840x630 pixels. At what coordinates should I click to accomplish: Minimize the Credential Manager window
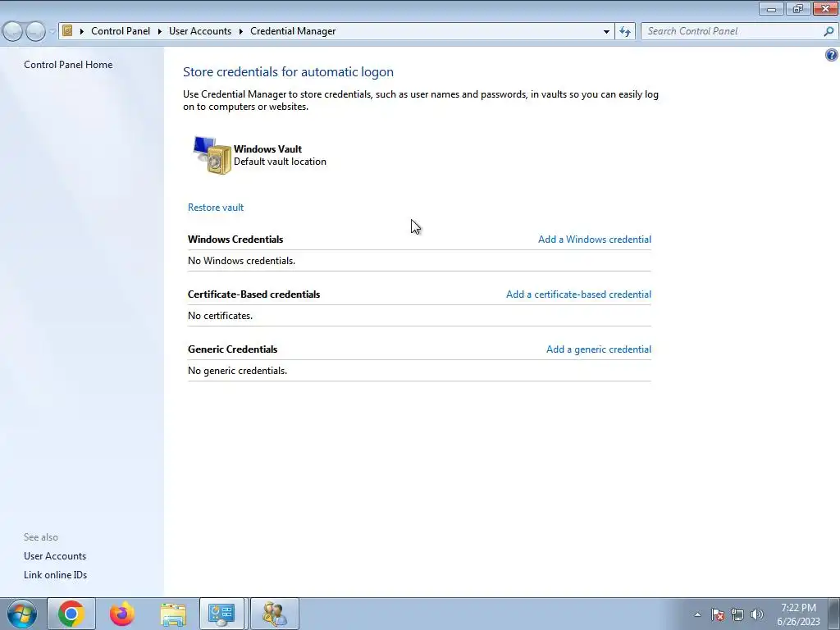pos(771,8)
